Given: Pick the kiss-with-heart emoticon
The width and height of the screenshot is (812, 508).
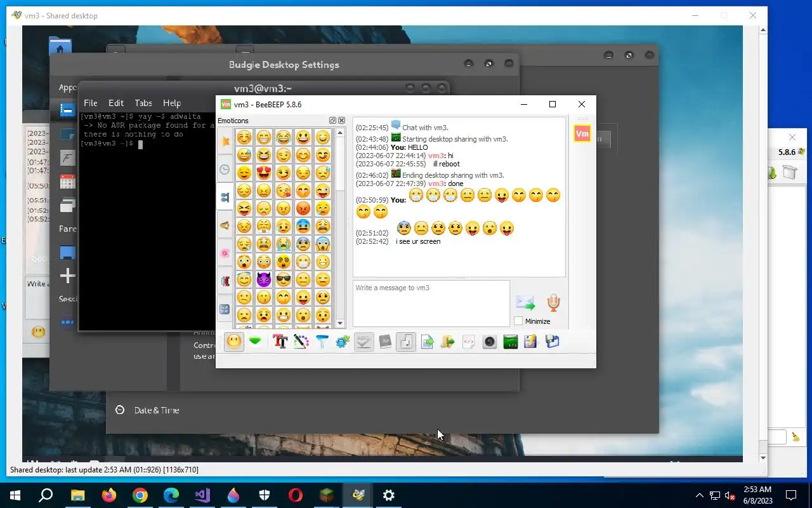Looking at the screenshot, I should 284,190.
